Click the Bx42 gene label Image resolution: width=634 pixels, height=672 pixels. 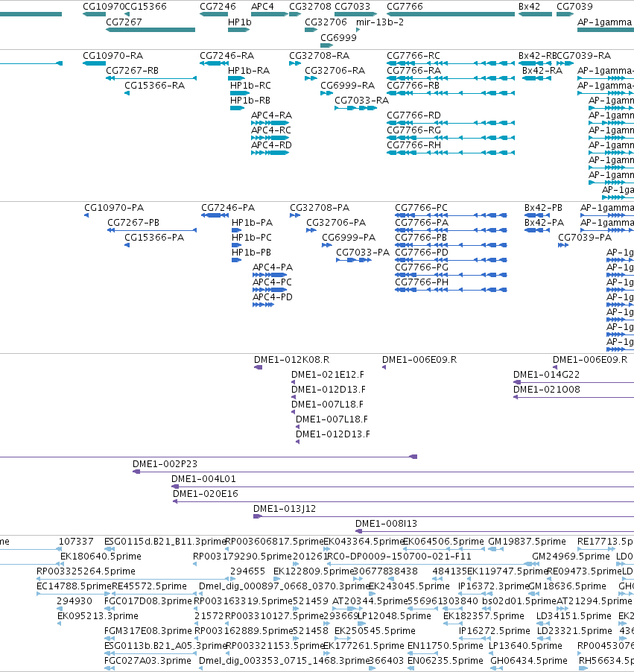point(530,7)
